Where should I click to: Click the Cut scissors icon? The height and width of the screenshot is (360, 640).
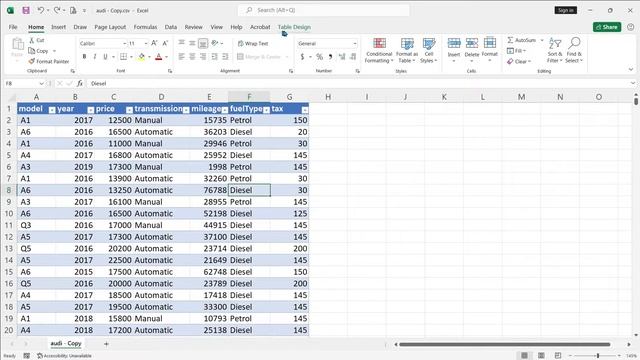click(x=31, y=40)
